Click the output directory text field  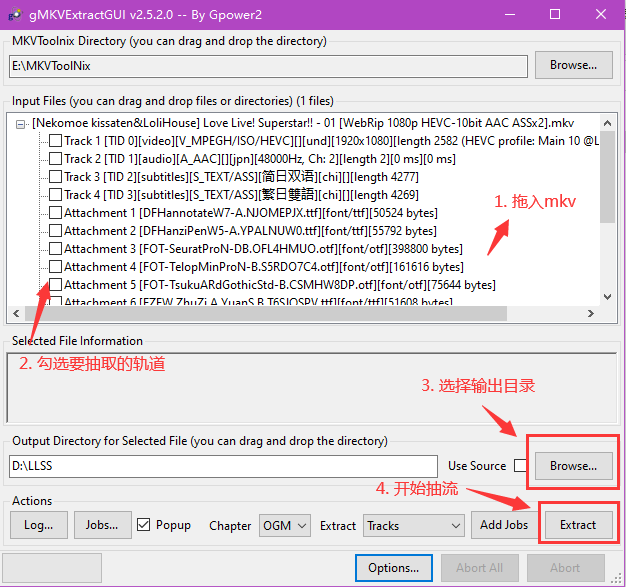[x=223, y=466]
